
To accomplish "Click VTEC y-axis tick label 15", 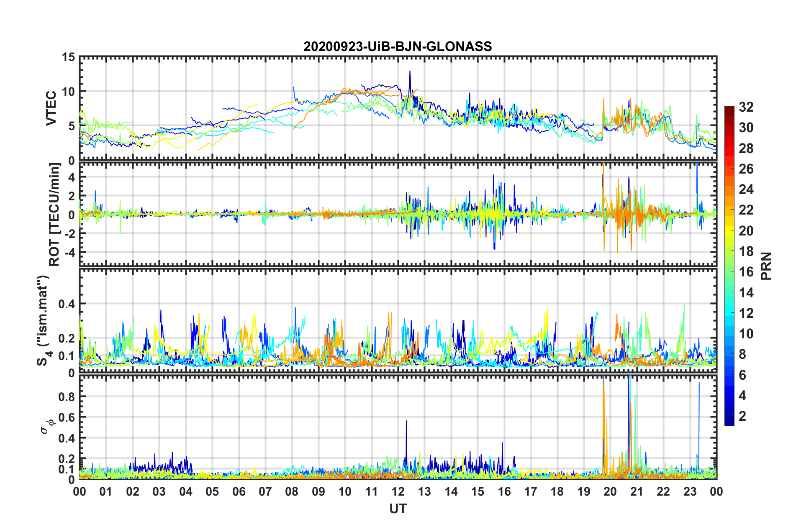I will point(69,57).
